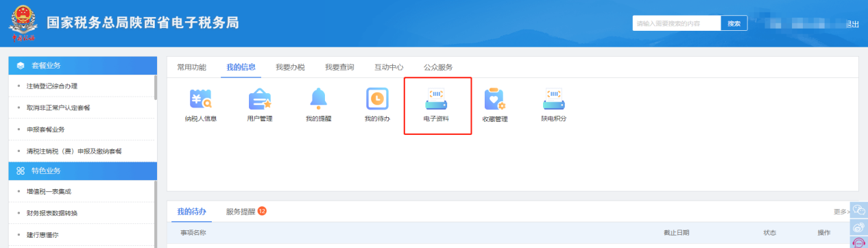
Task: Open 收藏管理 icon
Action: pyautogui.click(x=494, y=99)
